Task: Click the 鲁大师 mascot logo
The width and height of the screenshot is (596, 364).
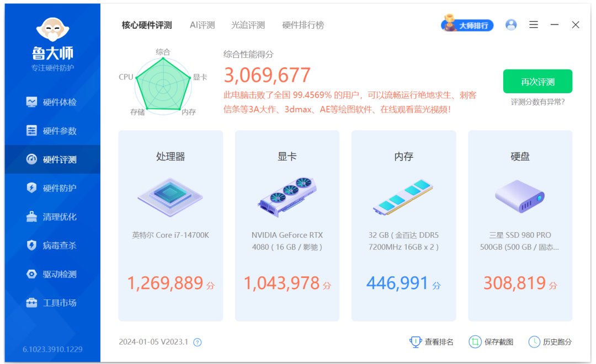Action: pos(52,29)
